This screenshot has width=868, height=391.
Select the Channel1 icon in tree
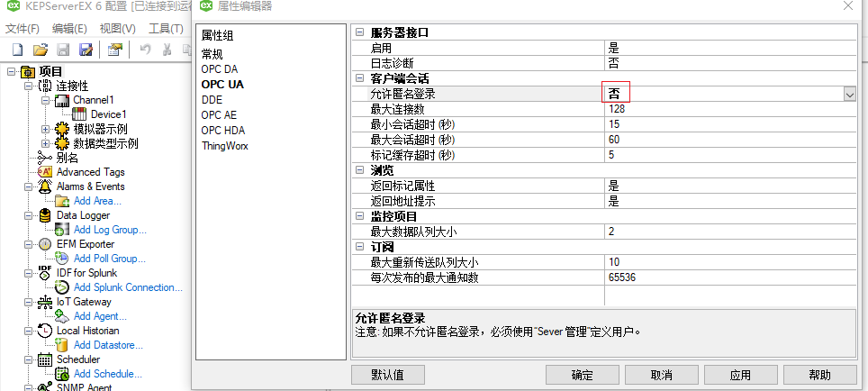coord(62,100)
